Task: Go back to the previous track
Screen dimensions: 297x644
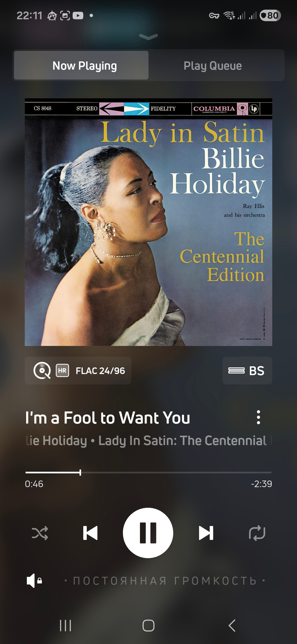Action: click(90, 533)
